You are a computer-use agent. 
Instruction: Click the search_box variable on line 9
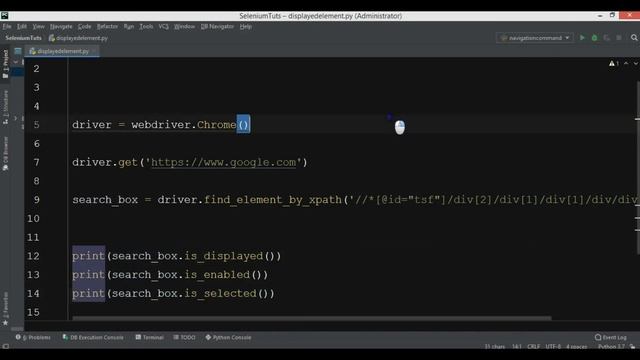(105, 200)
